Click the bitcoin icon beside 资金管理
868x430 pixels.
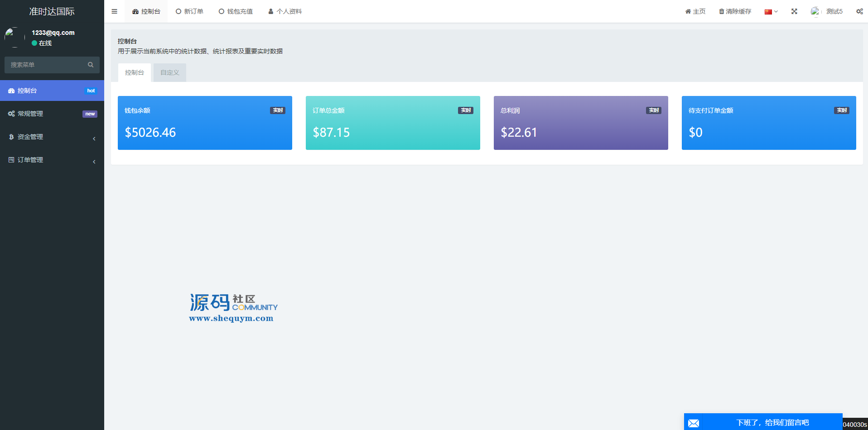click(11, 137)
